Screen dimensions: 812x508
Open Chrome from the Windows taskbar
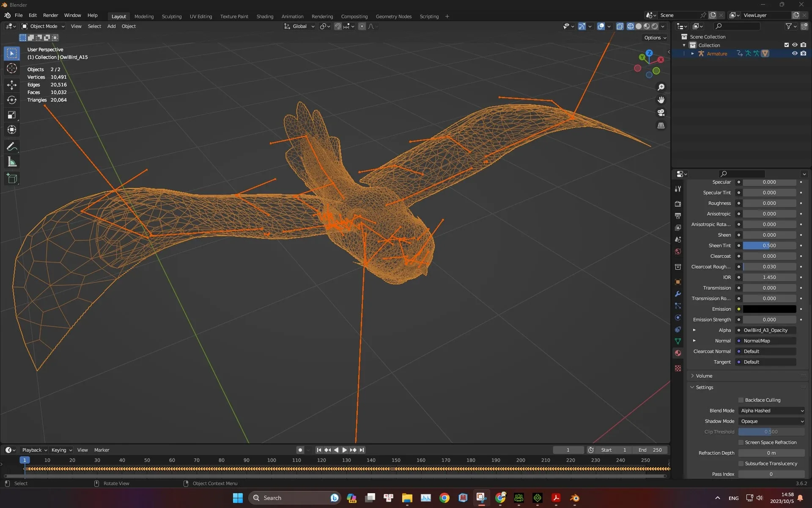[444, 498]
